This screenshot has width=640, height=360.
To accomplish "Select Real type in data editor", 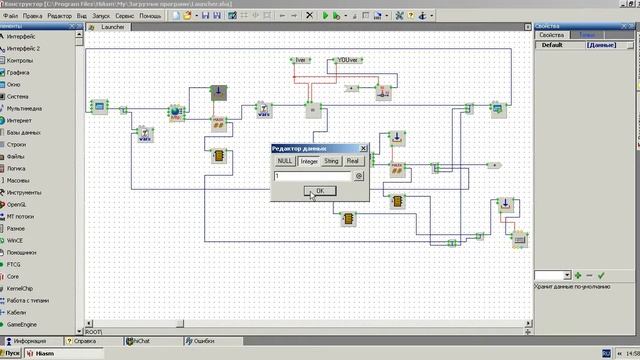I will pyautogui.click(x=353, y=161).
